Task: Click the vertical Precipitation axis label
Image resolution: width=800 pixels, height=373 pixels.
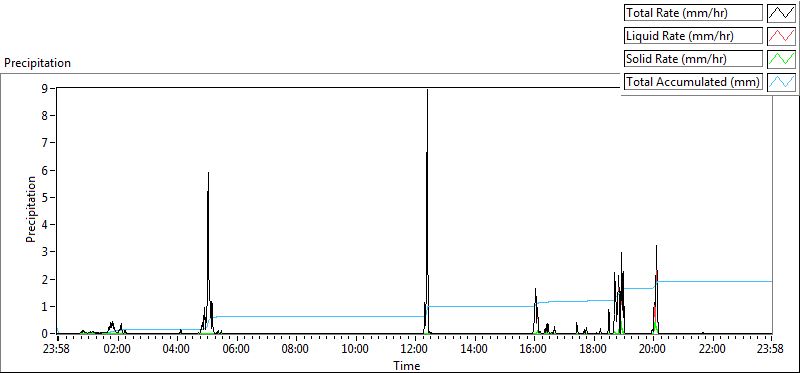Action: [31, 209]
